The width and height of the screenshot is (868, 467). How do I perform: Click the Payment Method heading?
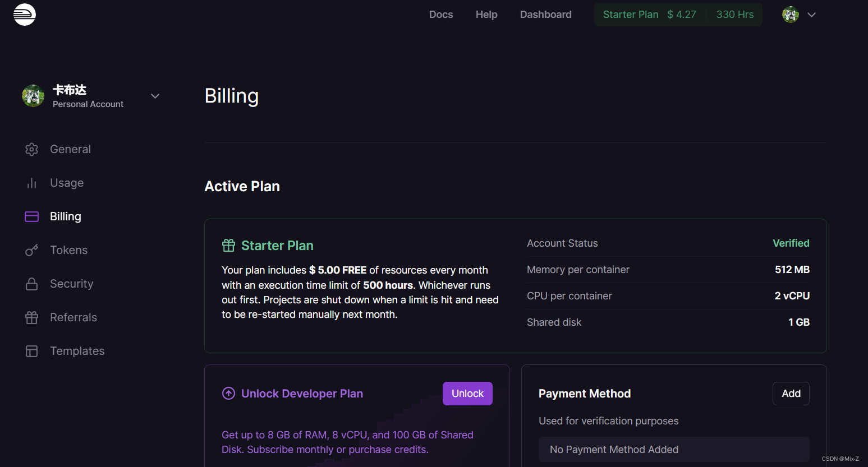click(x=585, y=394)
